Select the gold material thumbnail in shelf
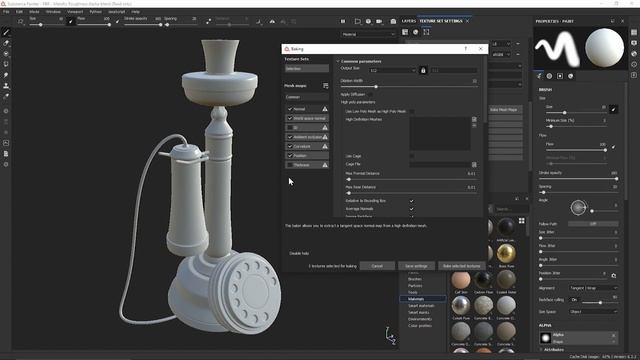The width and height of the screenshot is (640, 360). click(x=506, y=253)
